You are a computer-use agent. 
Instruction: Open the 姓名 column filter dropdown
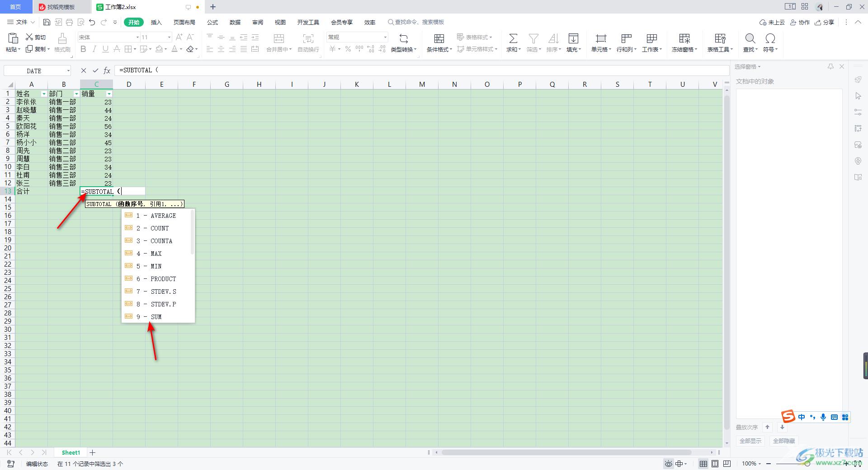[x=44, y=94]
